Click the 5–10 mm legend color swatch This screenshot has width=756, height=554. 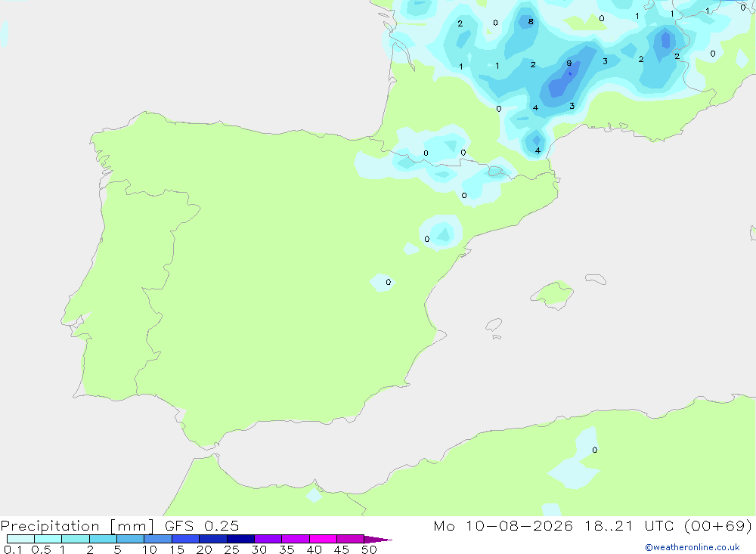click(x=131, y=539)
